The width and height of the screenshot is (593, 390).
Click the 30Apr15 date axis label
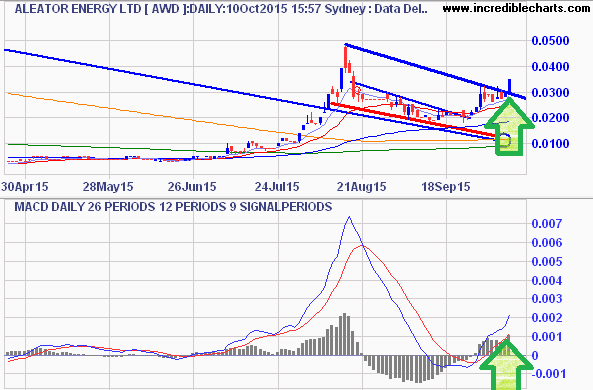[25, 186]
